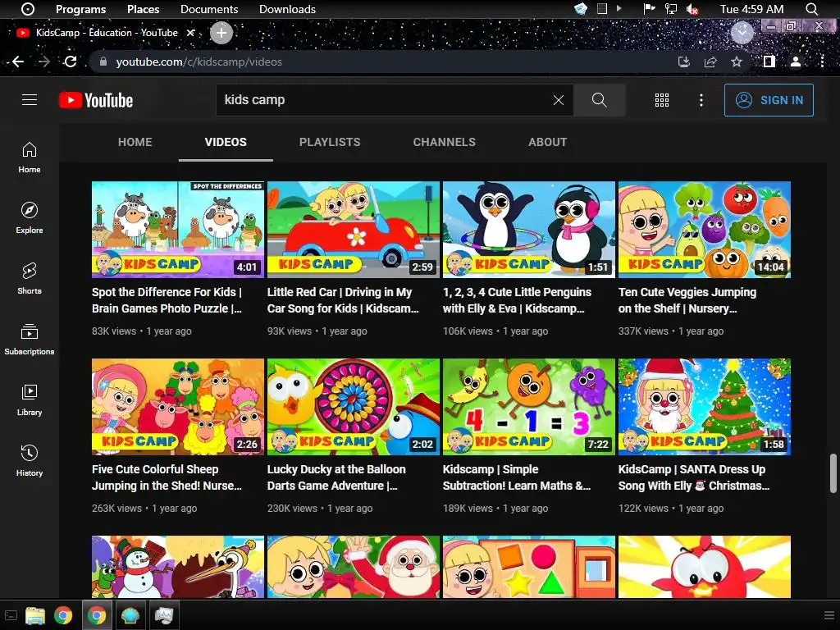Open Library in the sidebar

point(30,400)
